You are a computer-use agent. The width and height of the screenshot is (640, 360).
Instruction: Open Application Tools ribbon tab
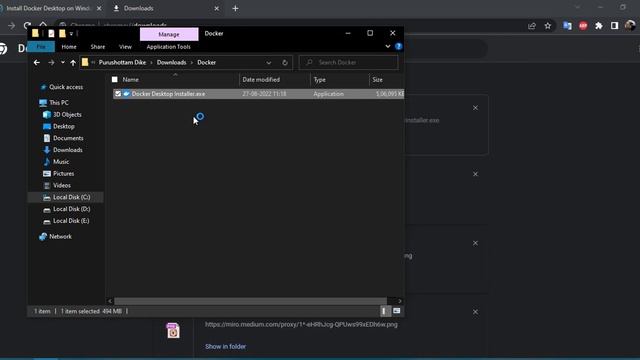point(169,47)
